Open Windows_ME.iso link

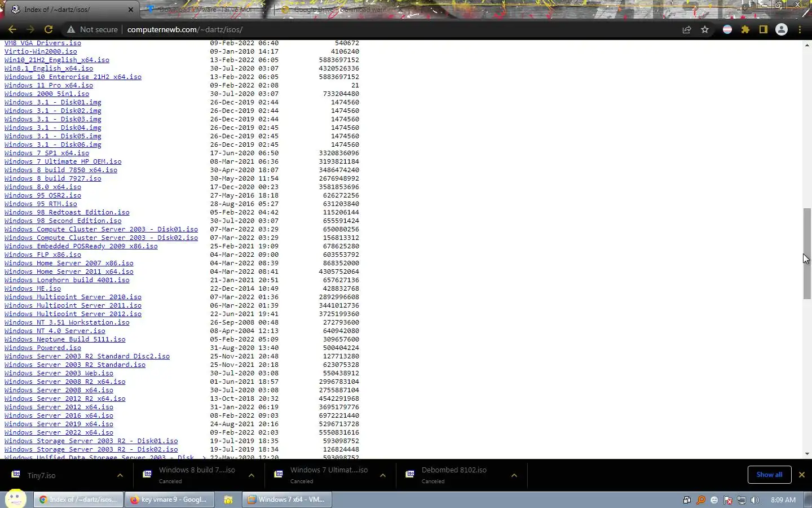[33, 288]
